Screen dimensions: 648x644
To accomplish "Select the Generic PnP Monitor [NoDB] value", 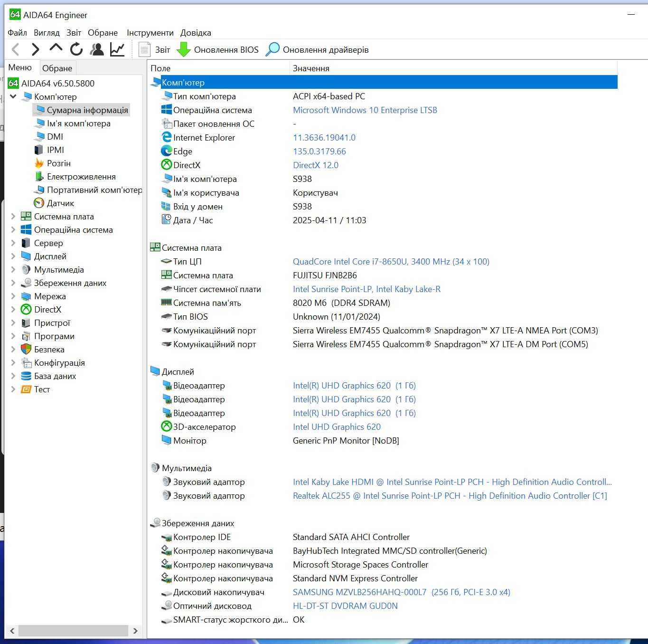I will (346, 440).
